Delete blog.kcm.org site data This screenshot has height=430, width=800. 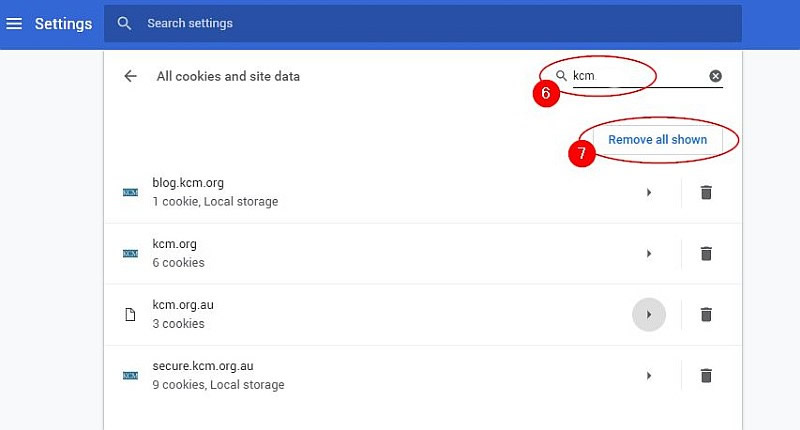[x=706, y=192]
